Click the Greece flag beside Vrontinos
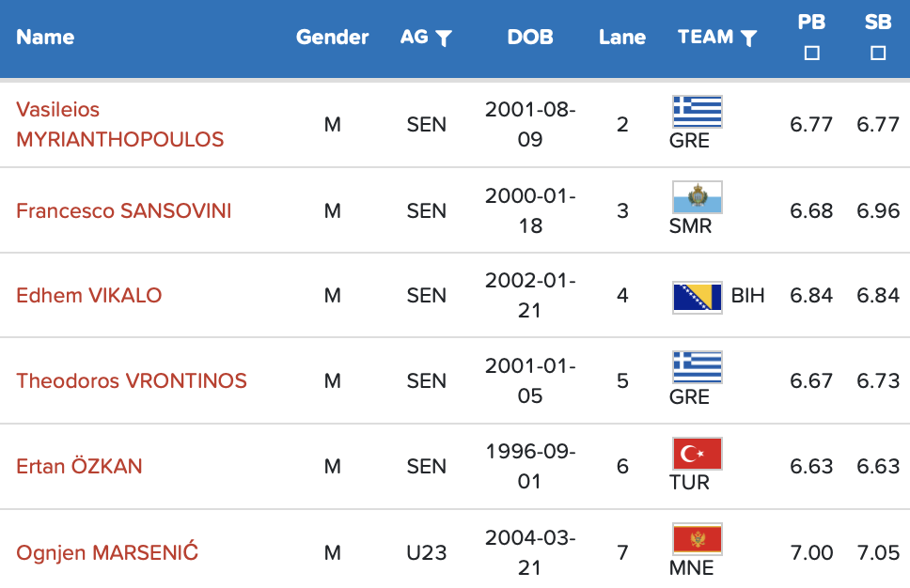910x588 pixels. (698, 367)
